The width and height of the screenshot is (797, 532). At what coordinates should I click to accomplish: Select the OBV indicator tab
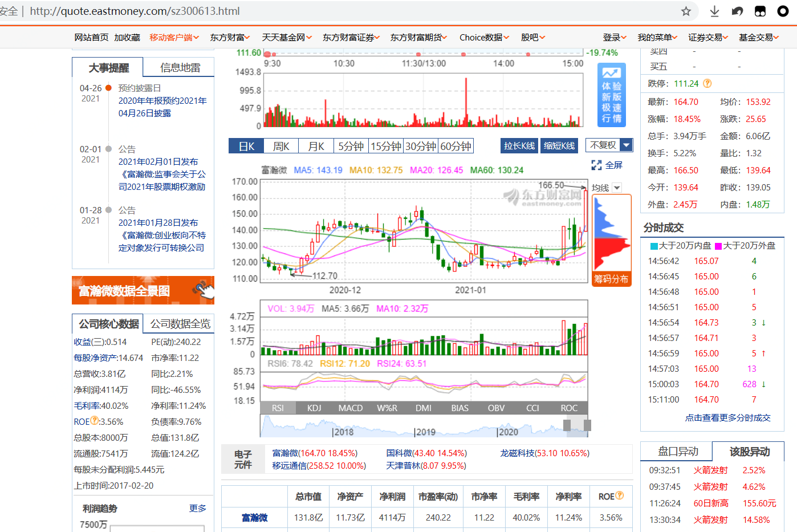[x=496, y=408]
